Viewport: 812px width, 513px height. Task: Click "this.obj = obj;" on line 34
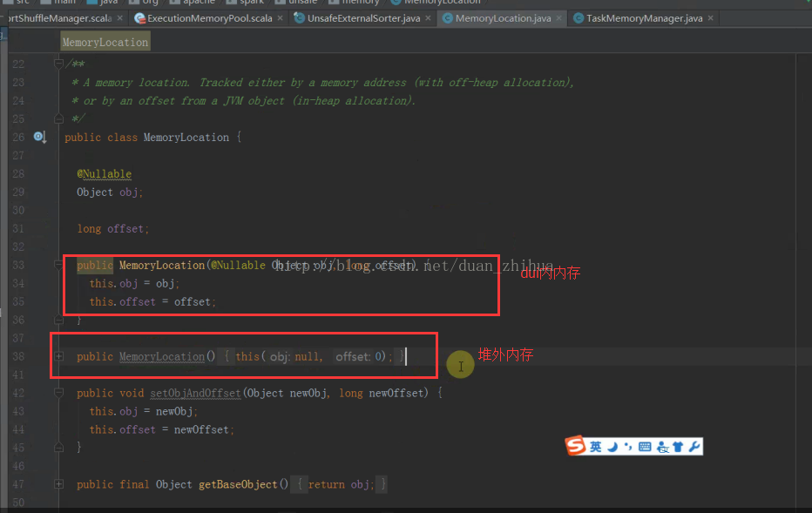[x=134, y=284]
